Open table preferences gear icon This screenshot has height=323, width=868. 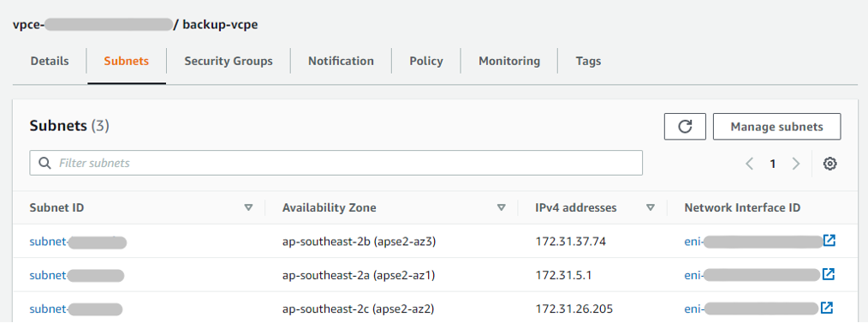pos(829,164)
